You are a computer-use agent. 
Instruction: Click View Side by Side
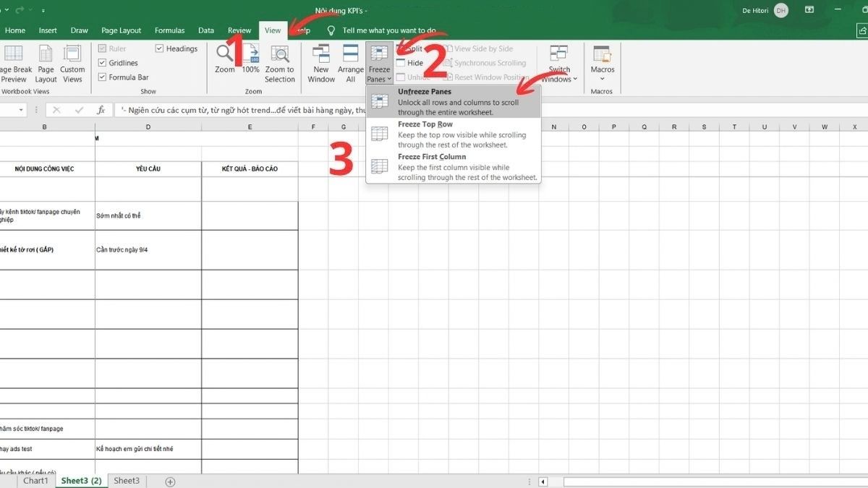[477, 48]
